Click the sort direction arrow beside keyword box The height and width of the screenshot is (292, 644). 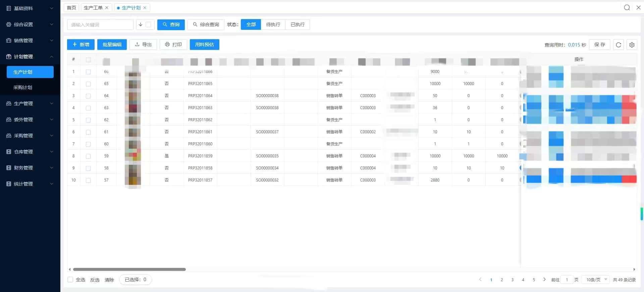(141, 24)
